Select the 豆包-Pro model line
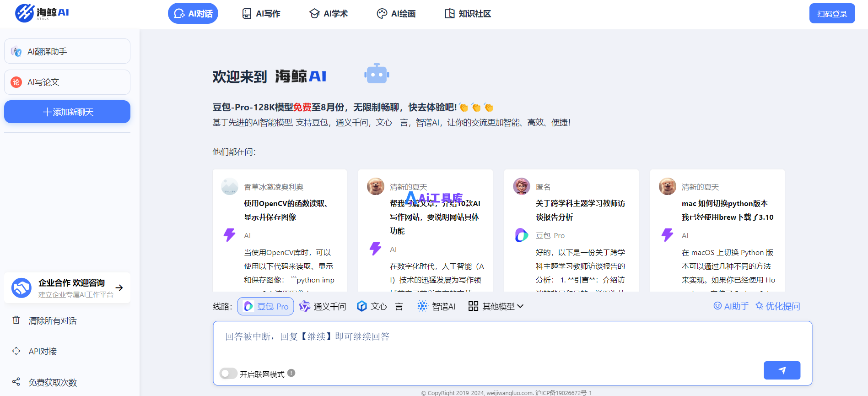 [266, 306]
